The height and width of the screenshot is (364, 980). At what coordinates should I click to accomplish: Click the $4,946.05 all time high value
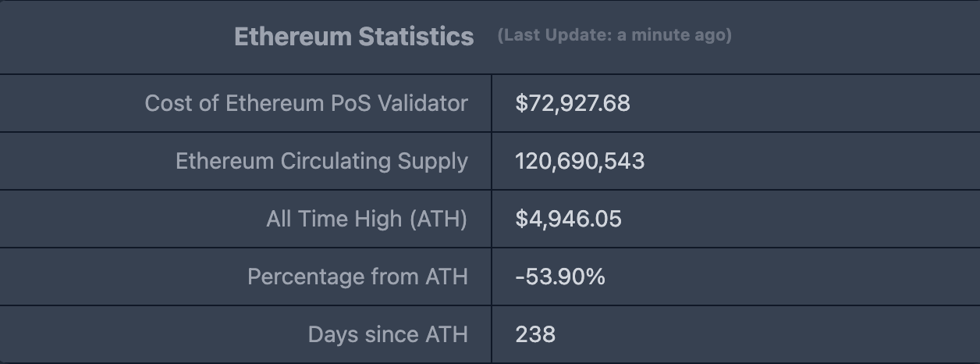pos(568,219)
